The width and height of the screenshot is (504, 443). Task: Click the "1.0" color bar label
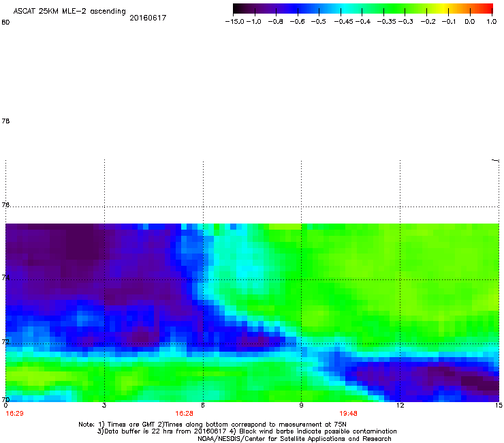tap(492, 22)
